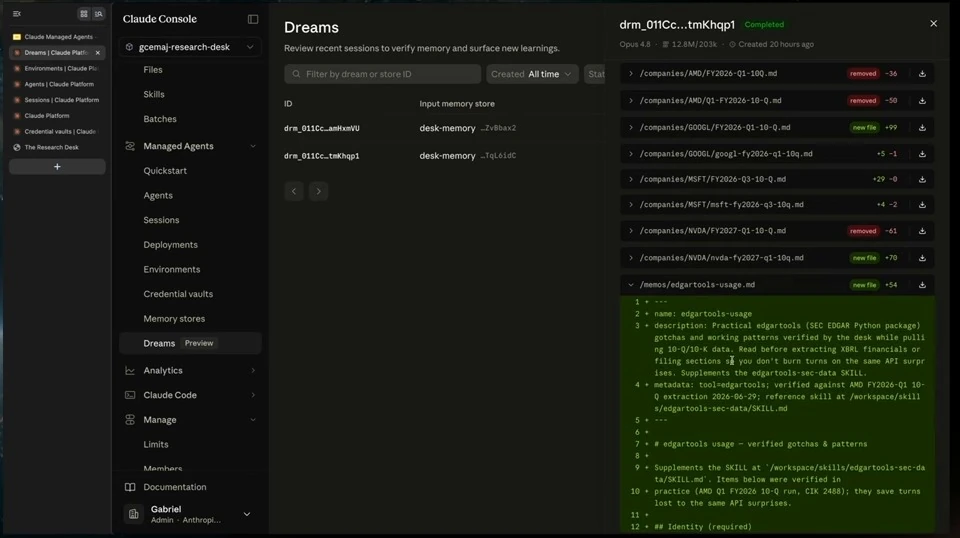Image resolution: width=960 pixels, height=538 pixels.
Task: Download /companies/AMD/Q1-FY2026-10-Q.md file
Action: (922, 100)
